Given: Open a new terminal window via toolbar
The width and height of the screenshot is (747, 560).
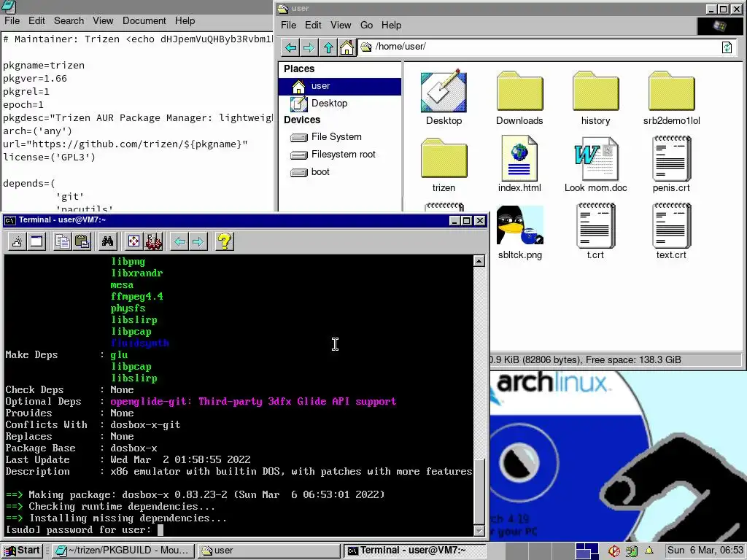Looking at the screenshot, I should tap(36, 241).
